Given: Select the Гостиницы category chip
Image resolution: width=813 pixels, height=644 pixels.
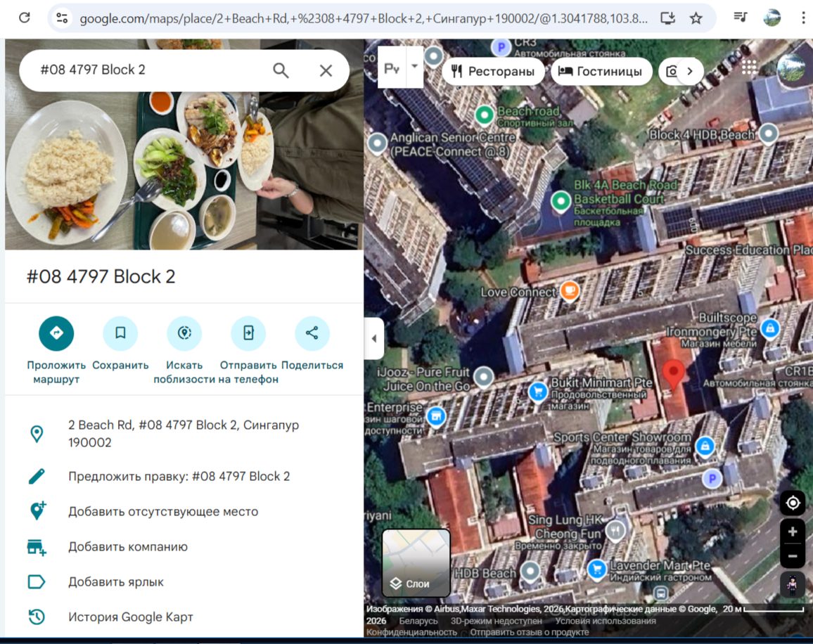Looking at the screenshot, I should click(x=600, y=71).
